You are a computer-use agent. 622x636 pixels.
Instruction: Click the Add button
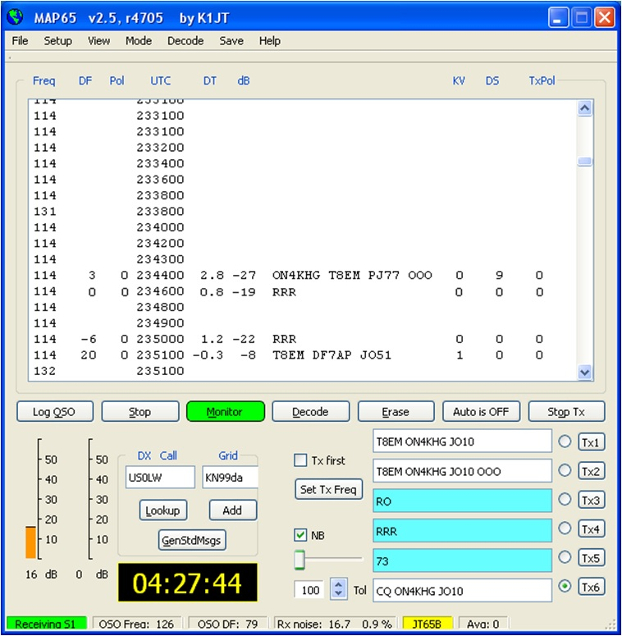click(232, 510)
